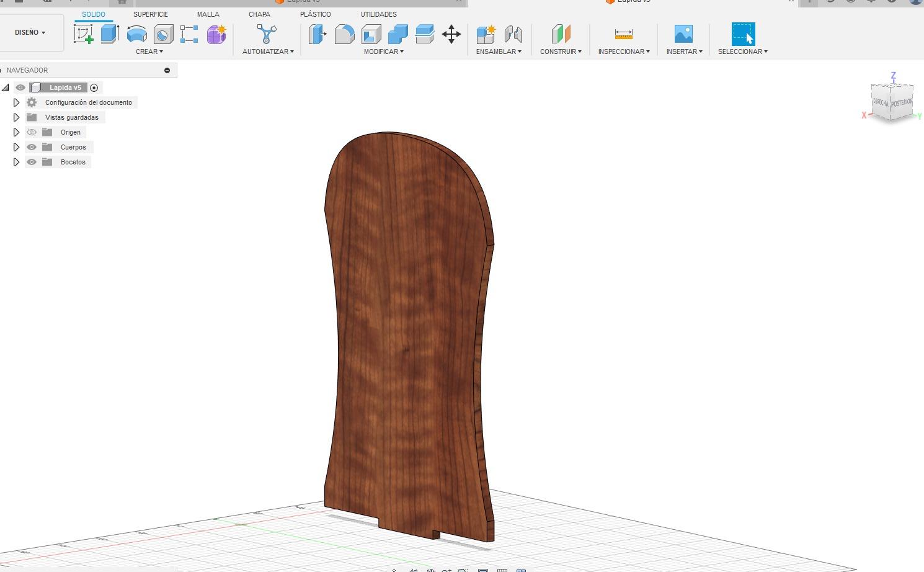The height and width of the screenshot is (572, 924).
Task: Show the hidden Origen folder
Action: (x=32, y=132)
